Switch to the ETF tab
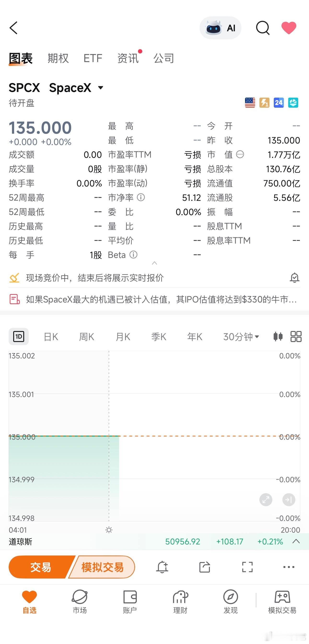 pos(93,59)
